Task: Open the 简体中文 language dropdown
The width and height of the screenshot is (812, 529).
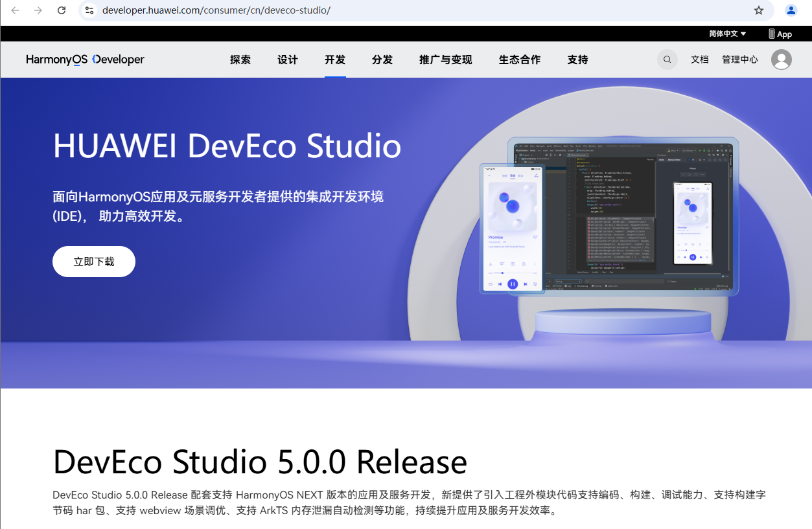Action: click(728, 34)
